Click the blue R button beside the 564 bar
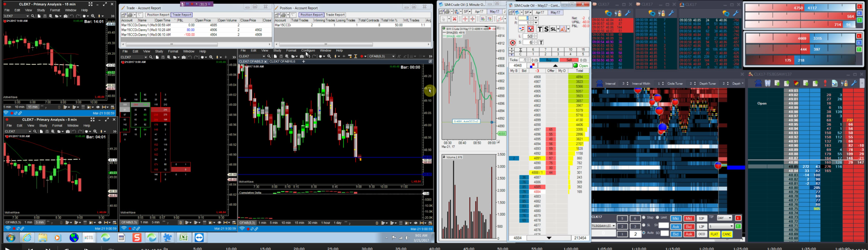Screen dimensions: 868x250 click(x=859, y=14)
